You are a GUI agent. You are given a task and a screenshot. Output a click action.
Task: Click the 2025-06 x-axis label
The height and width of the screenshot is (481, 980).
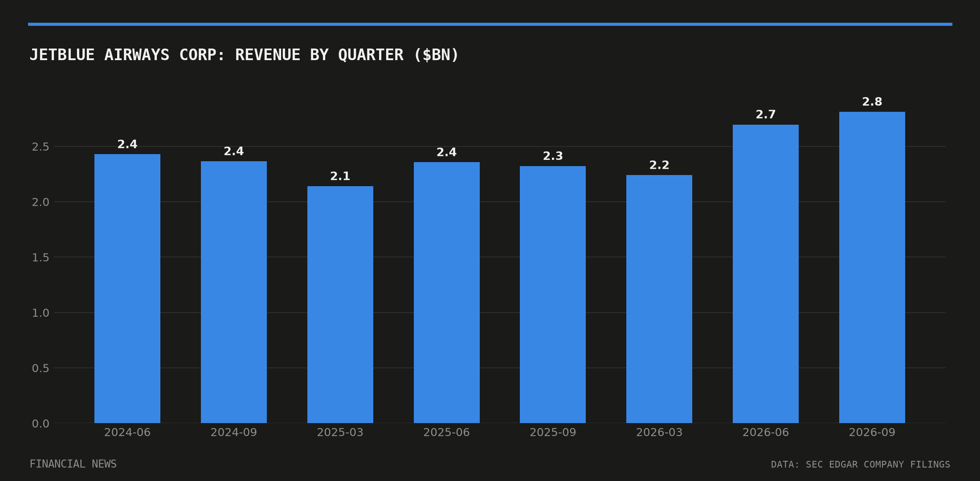coord(447,432)
